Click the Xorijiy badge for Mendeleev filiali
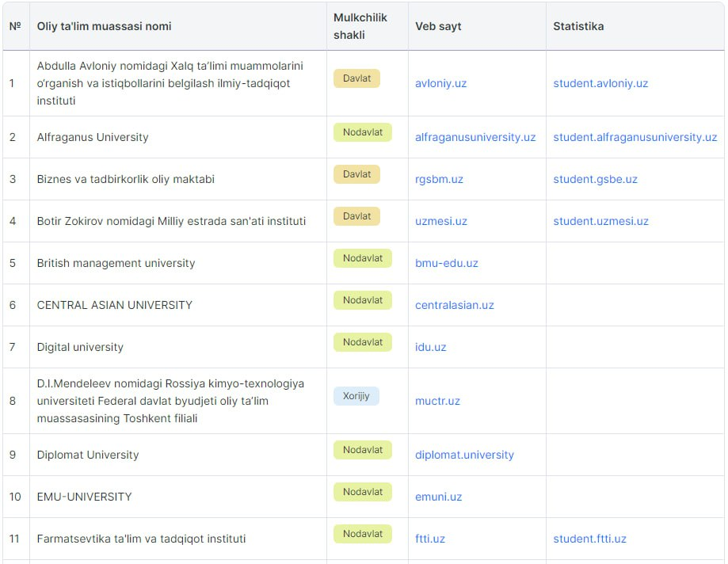This screenshot has width=728, height=564. [x=356, y=396]
